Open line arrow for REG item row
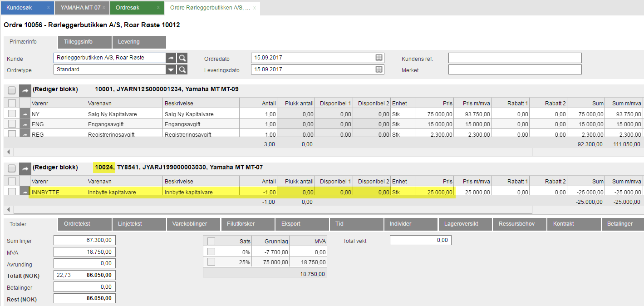 point(25,133)
